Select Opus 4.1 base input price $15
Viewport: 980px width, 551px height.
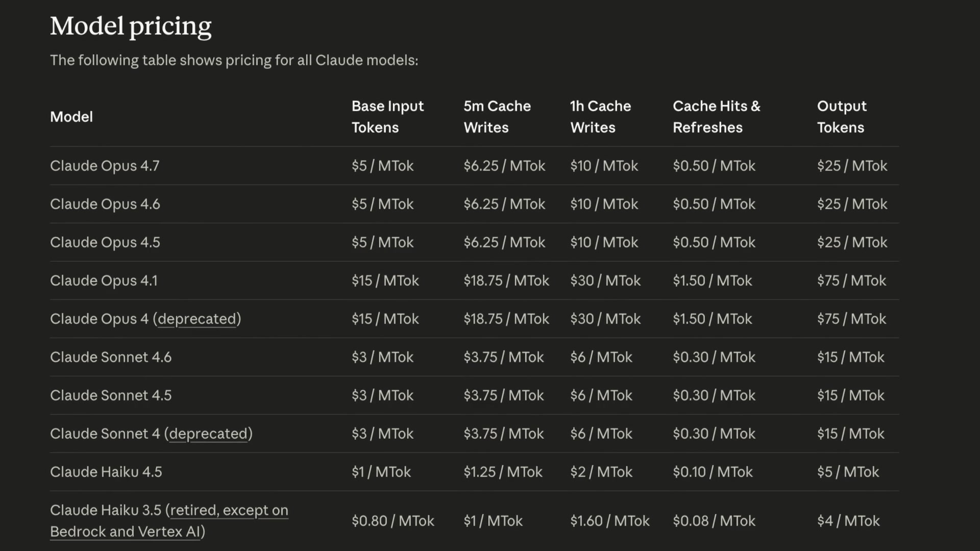385,281
